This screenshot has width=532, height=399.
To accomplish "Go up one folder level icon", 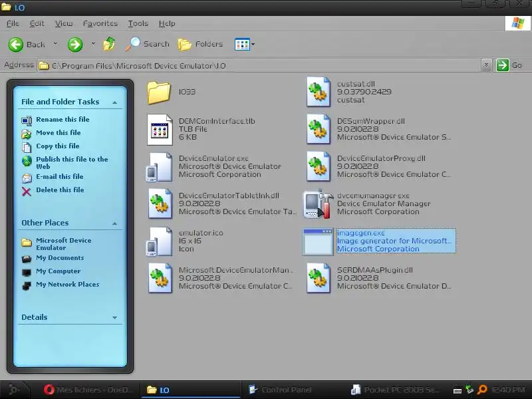I will coord(109,44).
